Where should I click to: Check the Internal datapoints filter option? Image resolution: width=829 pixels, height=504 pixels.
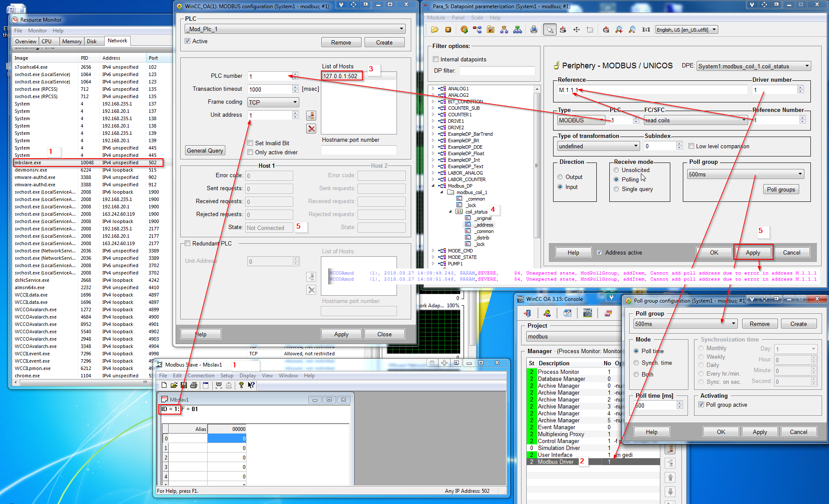[x=435, y=59]
